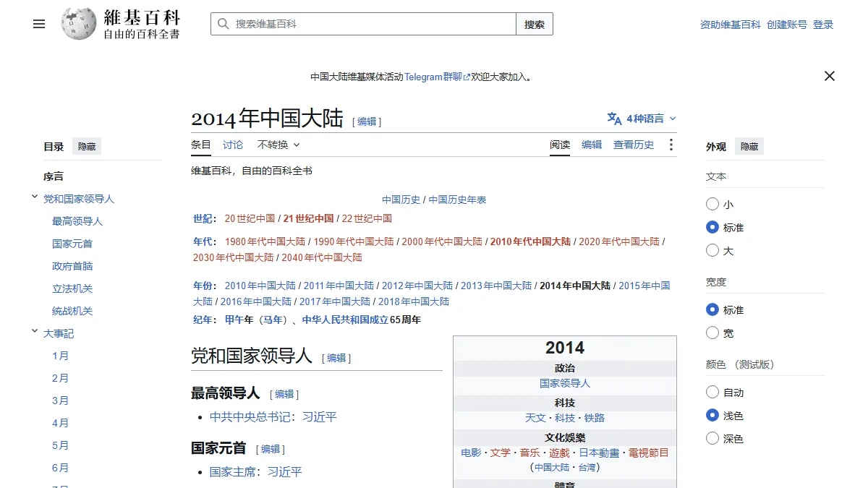The width and height of the screenshot is (868, 488).
Task: Open 台湾 link in infobox
Action: 587,467
